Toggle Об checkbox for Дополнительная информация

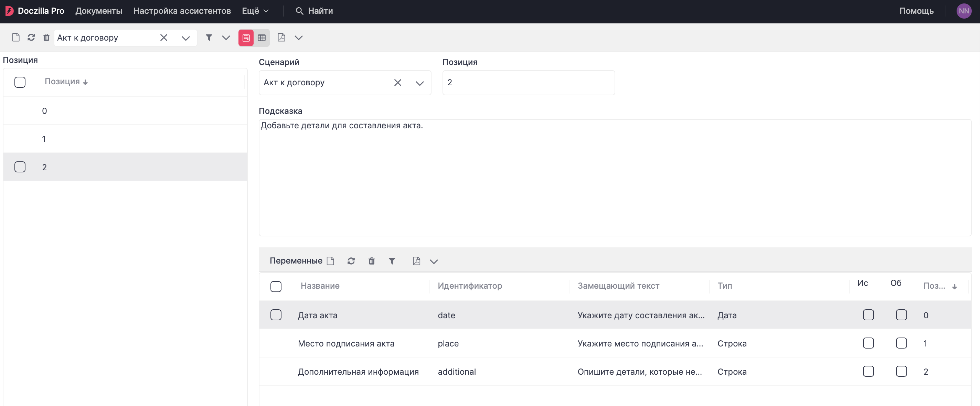[x=901, y=371]
